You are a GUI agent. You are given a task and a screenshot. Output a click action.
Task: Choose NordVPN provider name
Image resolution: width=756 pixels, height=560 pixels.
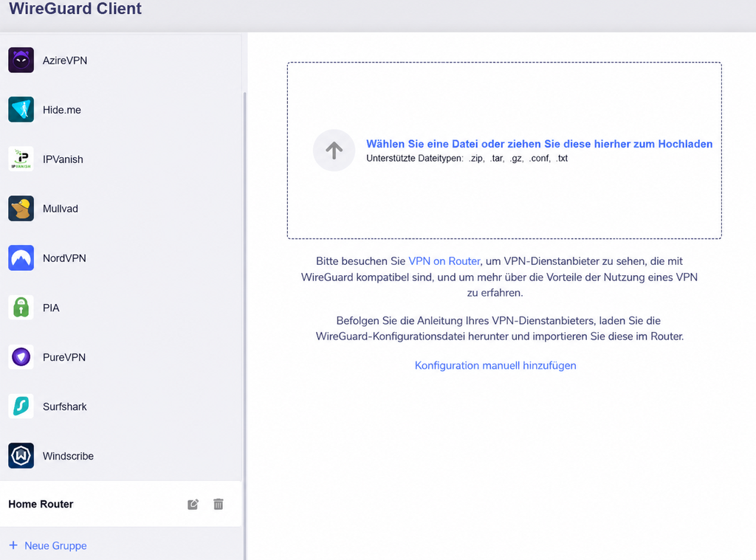65,258
